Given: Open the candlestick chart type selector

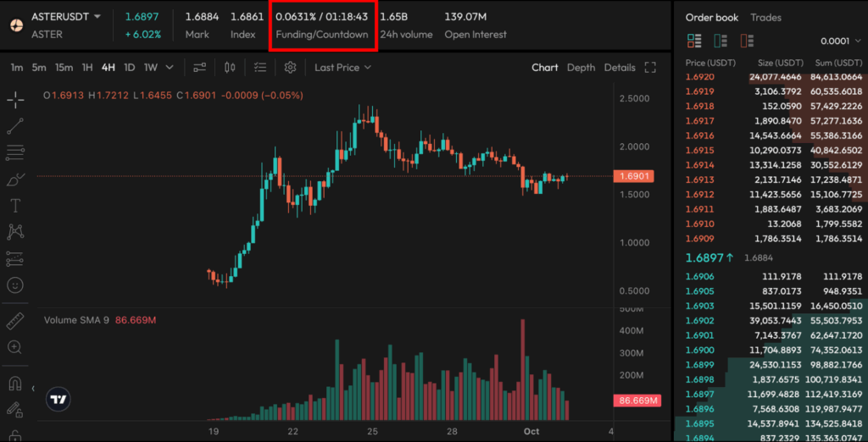Looking at the screenshot, I should click(x=231, y=68).
